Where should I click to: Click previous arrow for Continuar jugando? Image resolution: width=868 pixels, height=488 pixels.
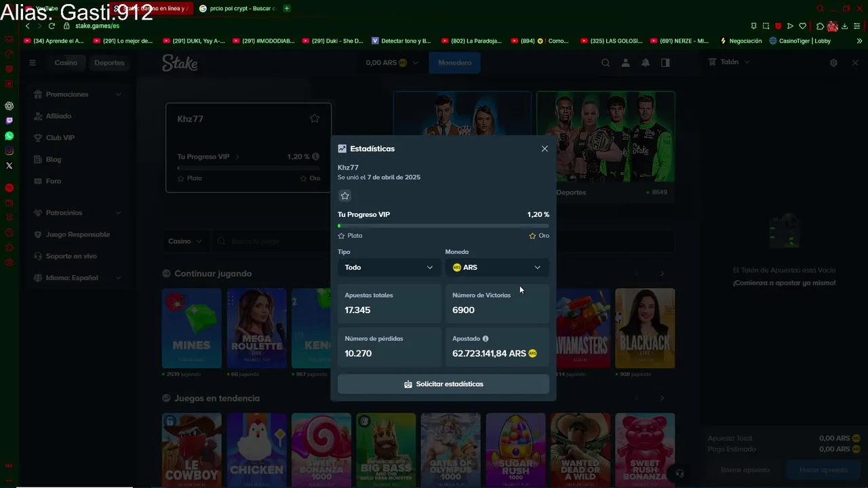point(637,274)
